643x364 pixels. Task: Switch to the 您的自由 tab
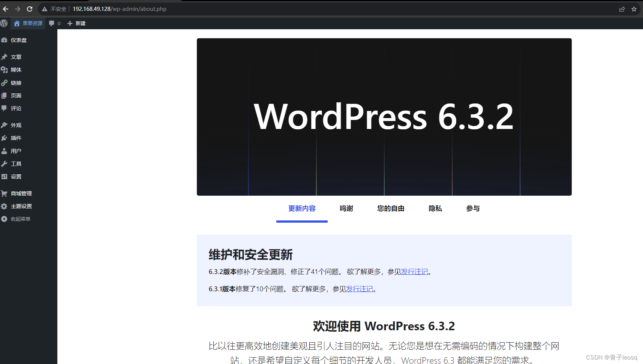coord(391,208)
